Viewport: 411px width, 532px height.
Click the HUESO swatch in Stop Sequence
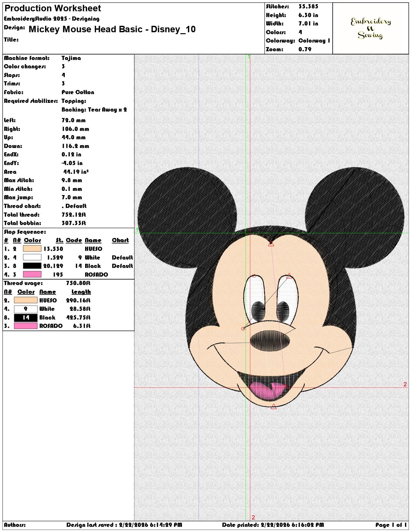coord(32,249)
